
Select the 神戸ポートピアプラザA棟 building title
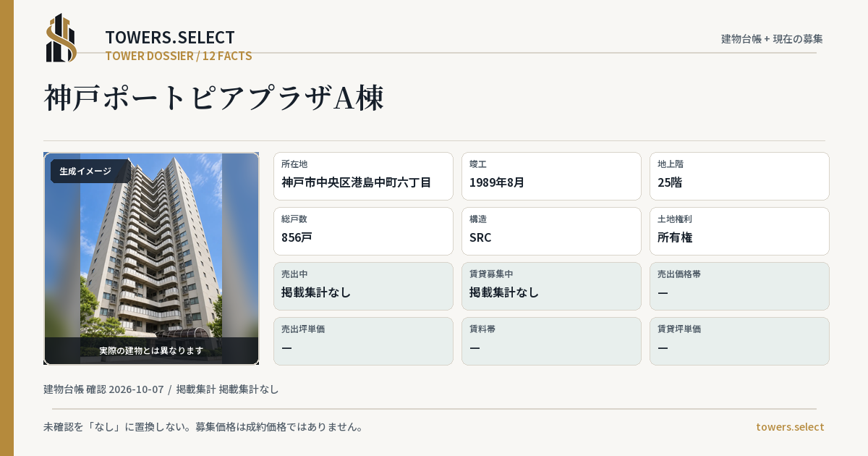pos(214,98)
